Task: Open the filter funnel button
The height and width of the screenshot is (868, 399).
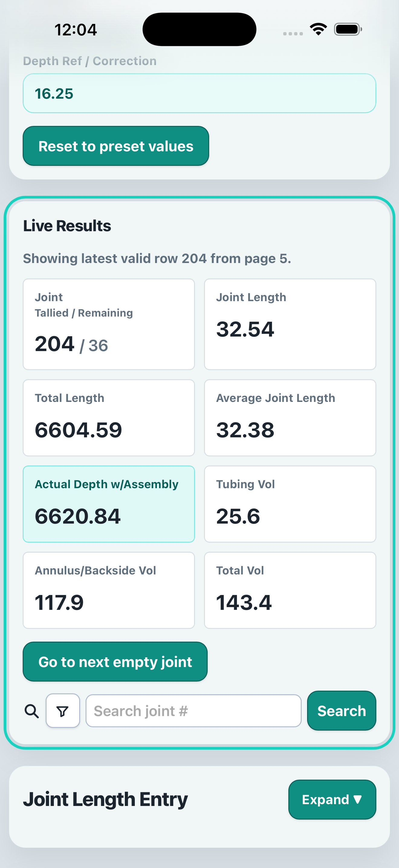Action: click(x=63, y=711)
